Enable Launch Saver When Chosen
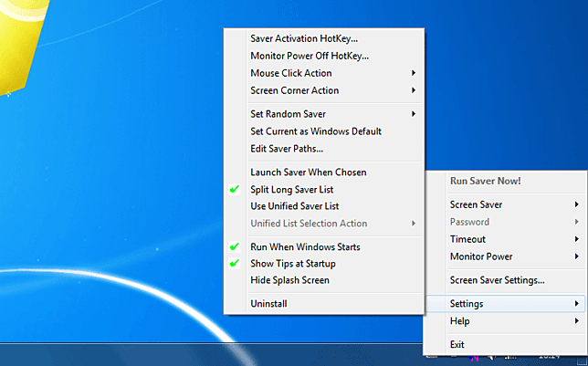Screen dimensions: 588x366 click(x=324, y=173)
